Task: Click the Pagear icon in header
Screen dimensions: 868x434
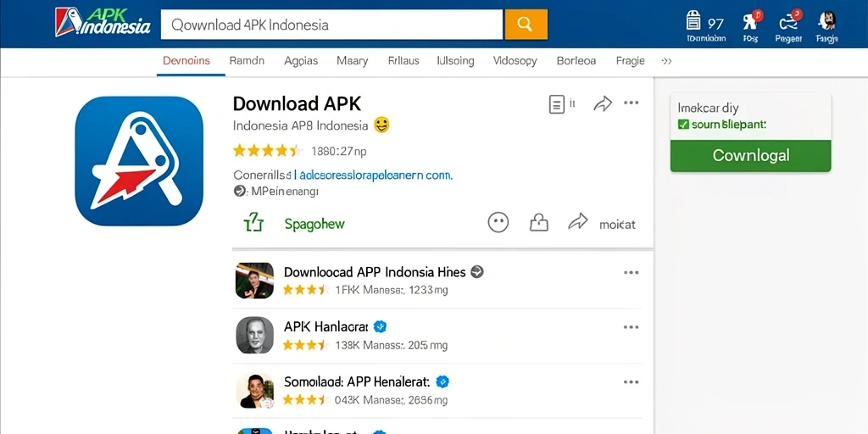Action: (787, 22)
